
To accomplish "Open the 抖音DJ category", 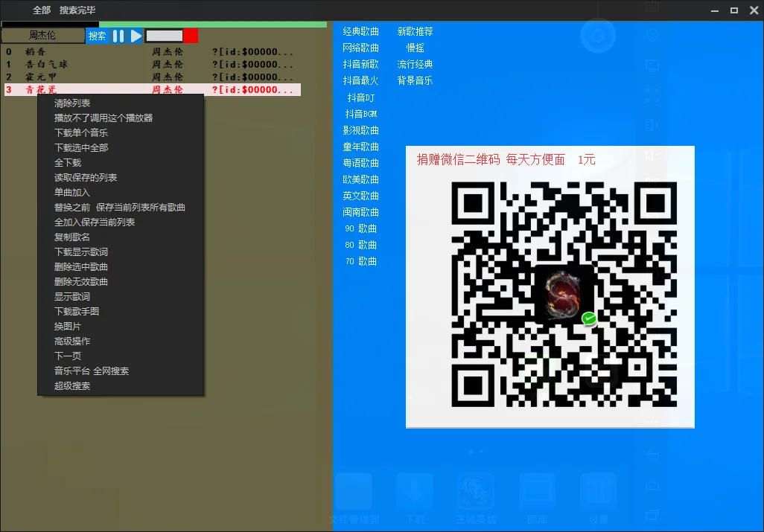I will (360, 97).
